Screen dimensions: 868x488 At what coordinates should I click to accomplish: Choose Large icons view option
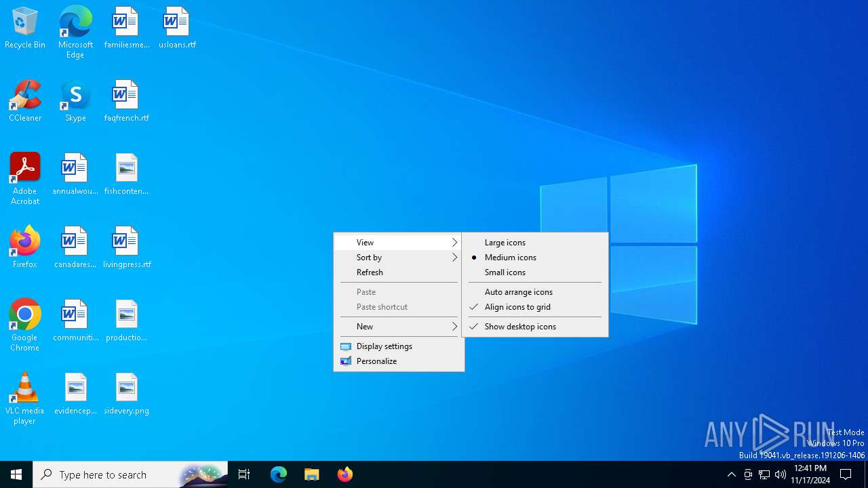(535, 243)
